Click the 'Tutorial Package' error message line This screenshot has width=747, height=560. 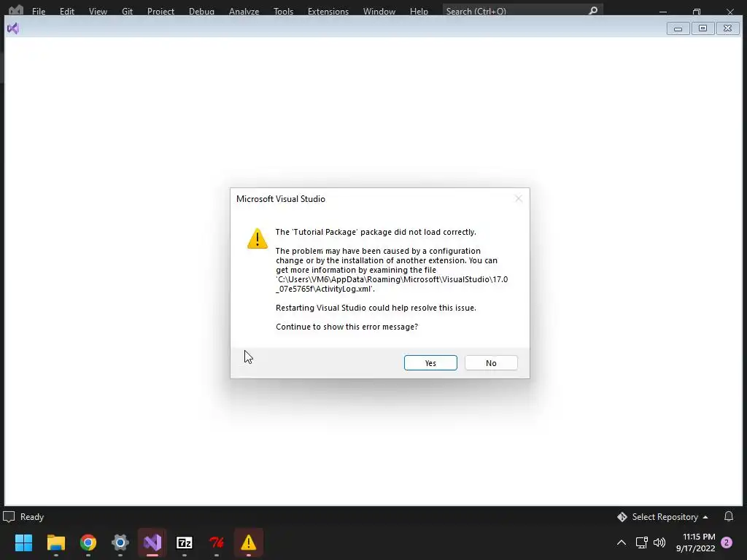tap(376, 232)
